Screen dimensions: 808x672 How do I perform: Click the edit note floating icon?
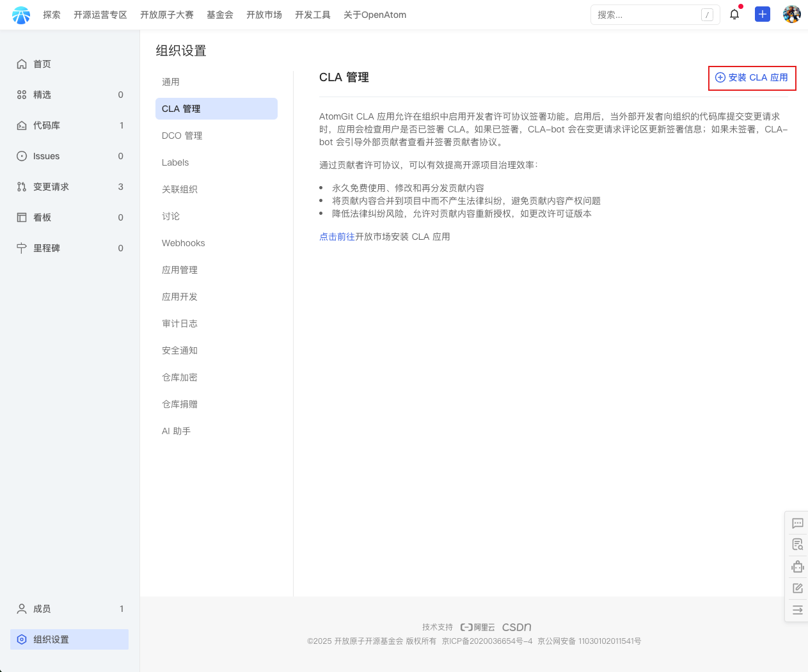pyautogui.click(x=797, y=588)
